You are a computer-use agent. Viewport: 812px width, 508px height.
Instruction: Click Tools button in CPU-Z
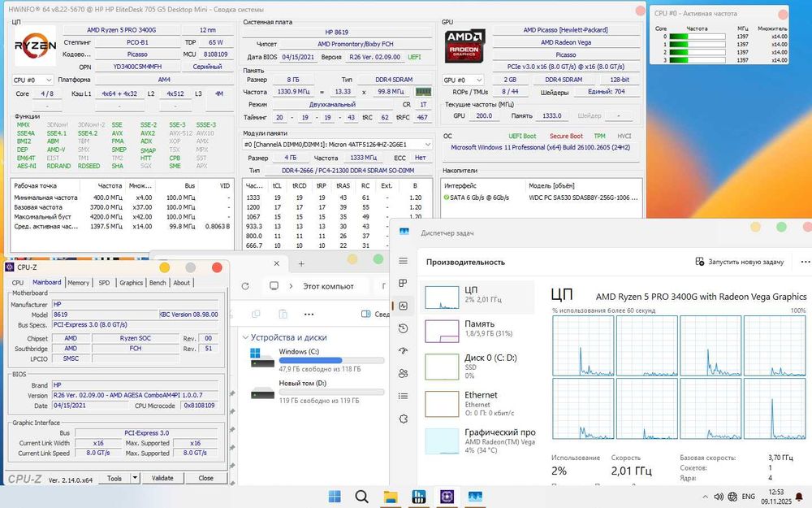[114, 478]
